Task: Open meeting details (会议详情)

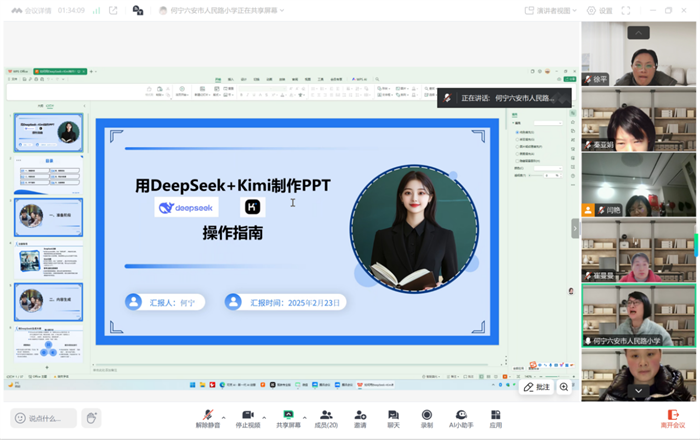Action: 31,10
